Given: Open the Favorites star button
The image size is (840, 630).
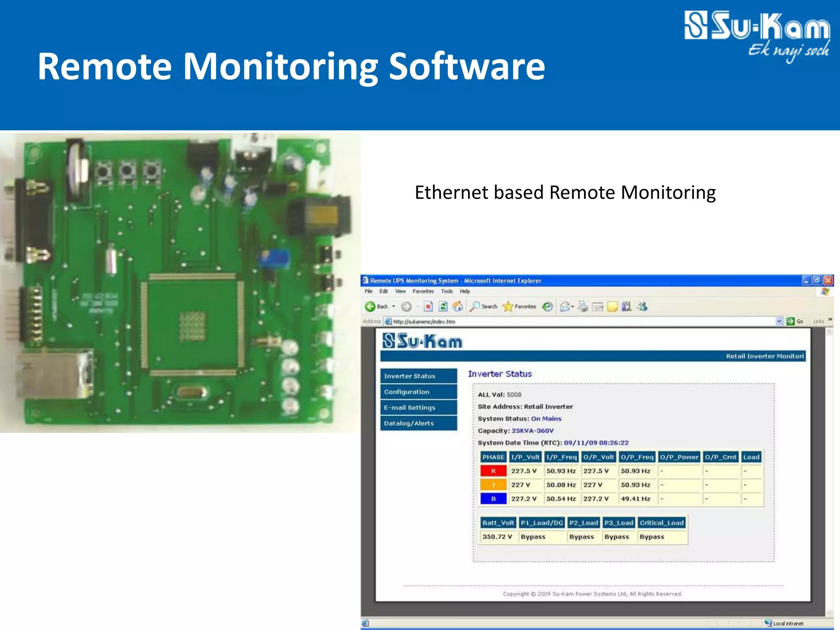Looking at the screenshot, I should (x=519, y=306).
